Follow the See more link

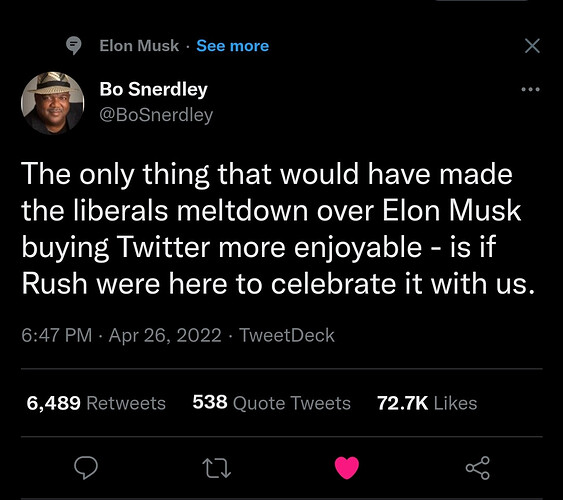point(233,46)
